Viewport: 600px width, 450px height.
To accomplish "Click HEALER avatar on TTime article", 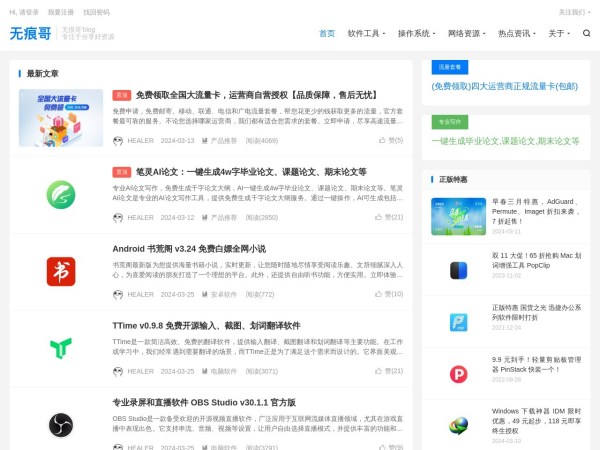I will (118, 372).
